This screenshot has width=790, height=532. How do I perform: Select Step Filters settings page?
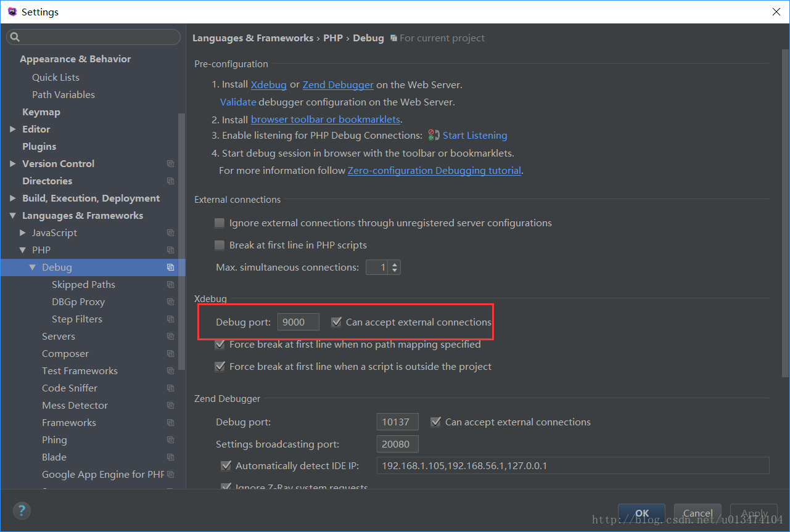click(77, 319)
